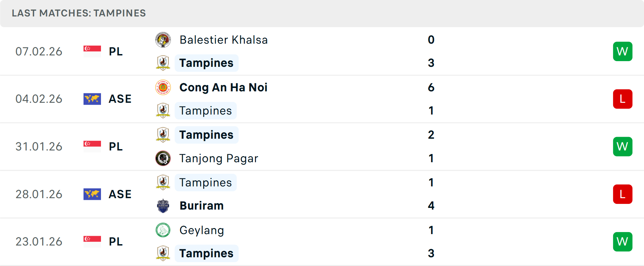644x266 pixels.
Task: Open the LAST MATCHES: TAMPINES header
Action: click(x=78, y=13)
